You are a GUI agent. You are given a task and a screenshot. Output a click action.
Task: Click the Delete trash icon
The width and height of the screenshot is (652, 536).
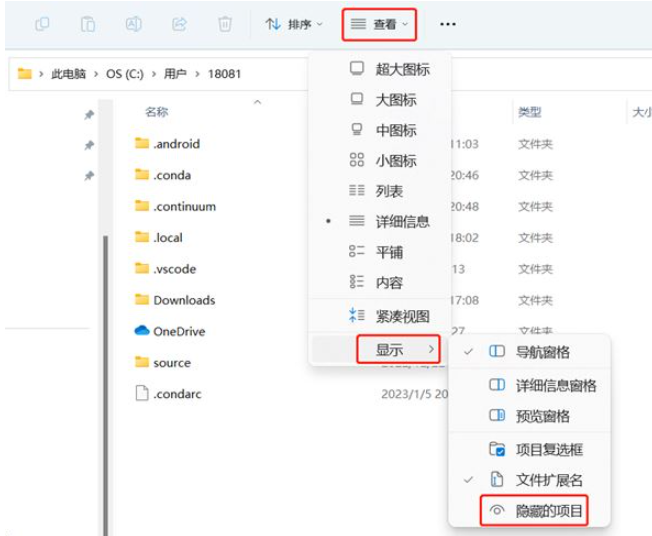(x=225, y=24)
